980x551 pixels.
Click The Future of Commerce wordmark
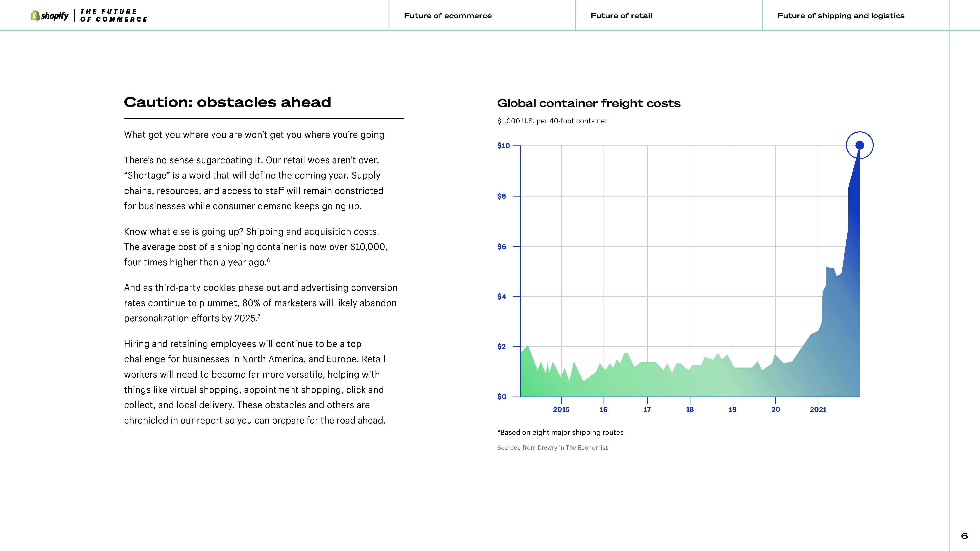[x=113, y=16]
